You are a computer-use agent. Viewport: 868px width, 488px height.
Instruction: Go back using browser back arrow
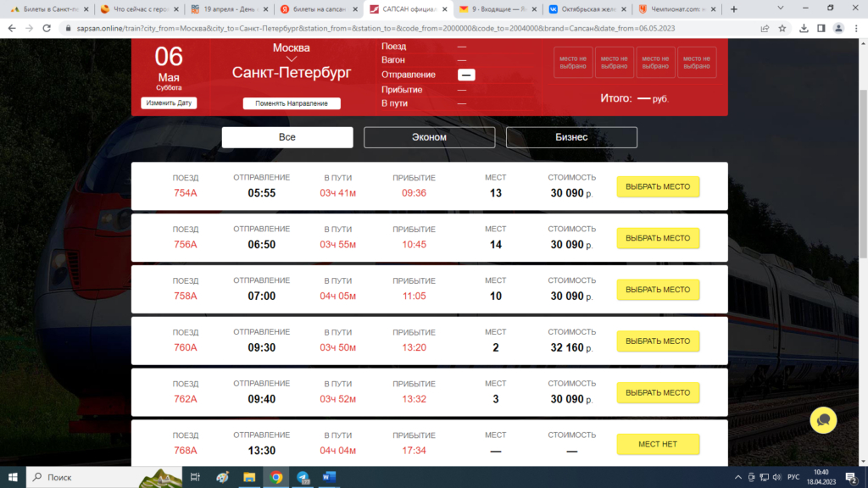[12, 28]
